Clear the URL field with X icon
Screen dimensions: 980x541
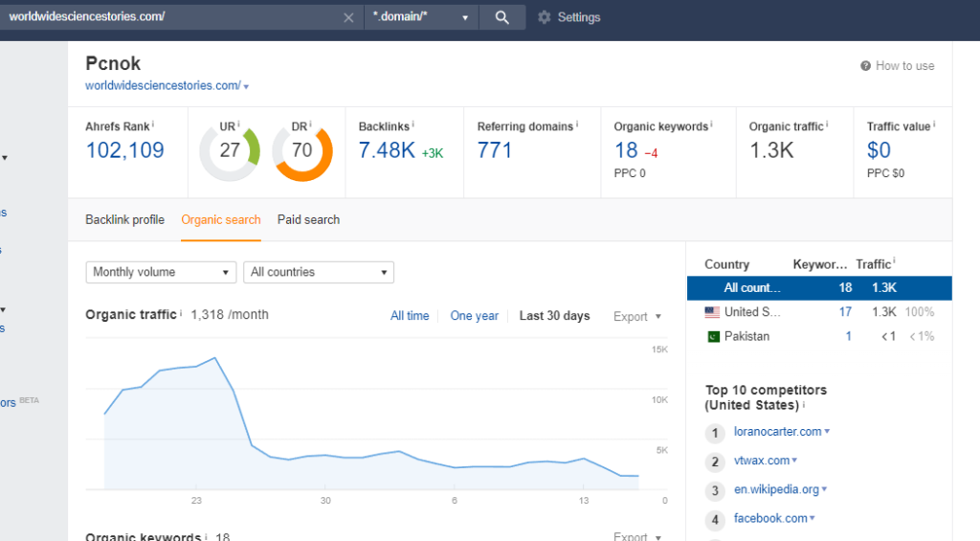[348, 18]
